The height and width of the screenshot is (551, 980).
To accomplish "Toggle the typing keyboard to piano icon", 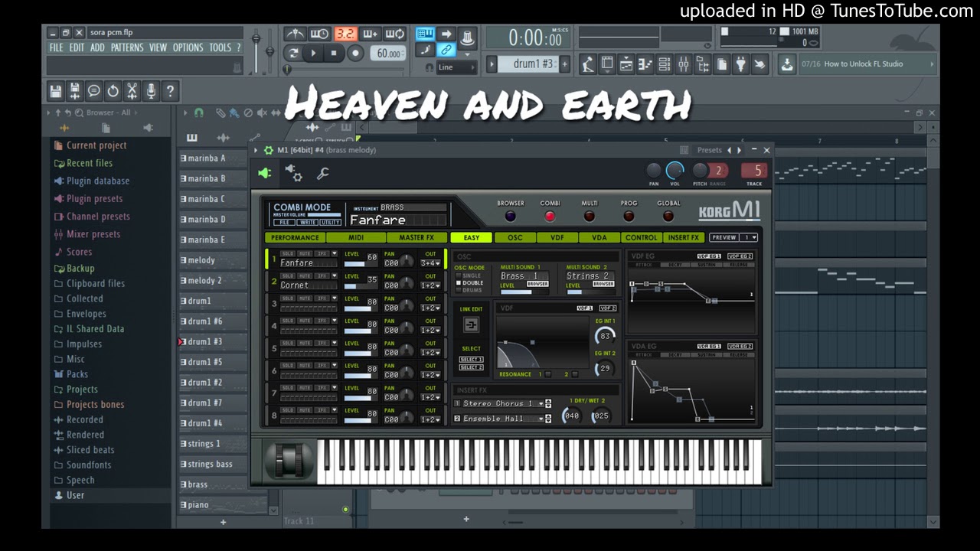I will tap(425, 34).
